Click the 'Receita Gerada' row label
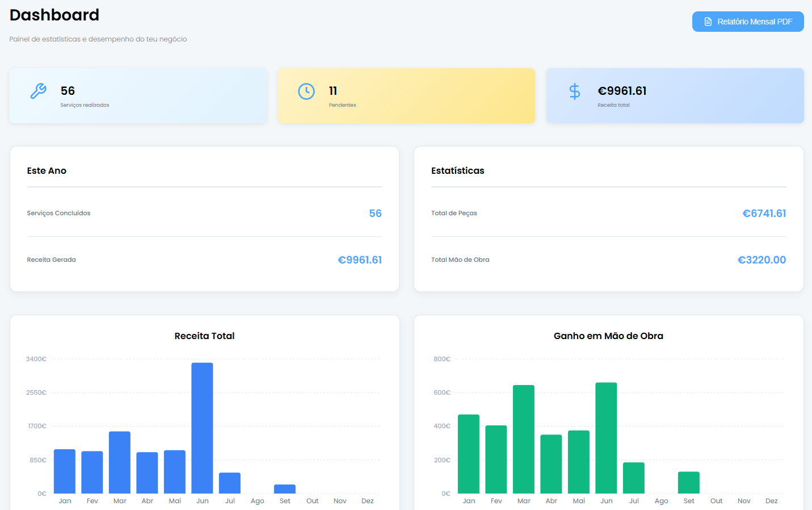Image resolution: width=812 pixels, height=510 pixels. coord(51,260)
